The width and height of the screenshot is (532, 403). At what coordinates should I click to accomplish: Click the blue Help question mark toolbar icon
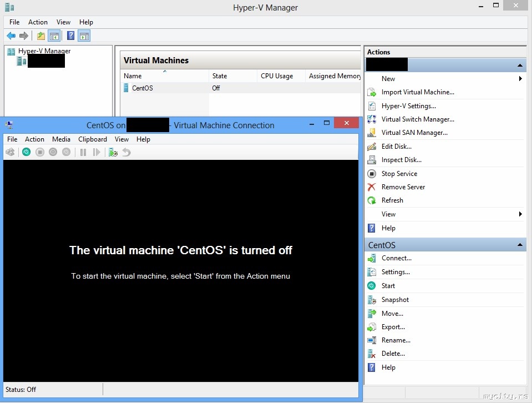coord(70,36)
